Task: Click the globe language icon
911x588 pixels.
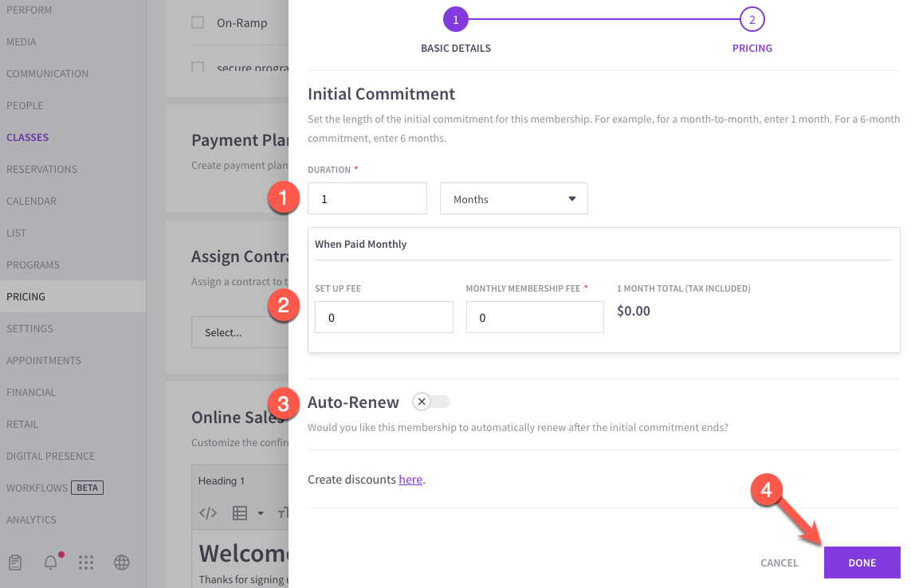Action: tap(121, 563)
